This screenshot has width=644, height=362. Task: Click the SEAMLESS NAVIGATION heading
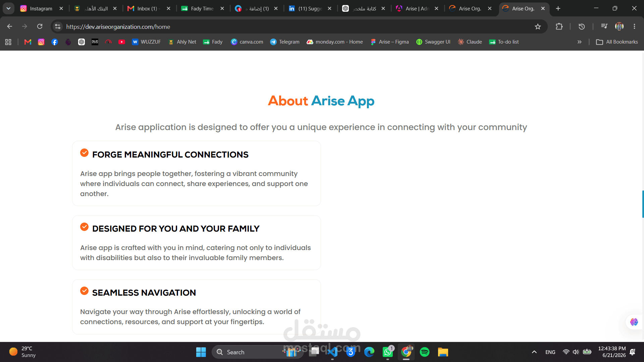coord(144,293)
